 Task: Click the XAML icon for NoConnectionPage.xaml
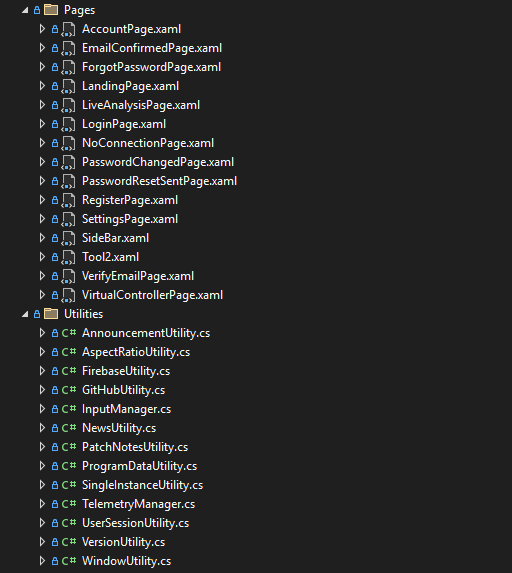pyautogui.click(x=68, y=143)
